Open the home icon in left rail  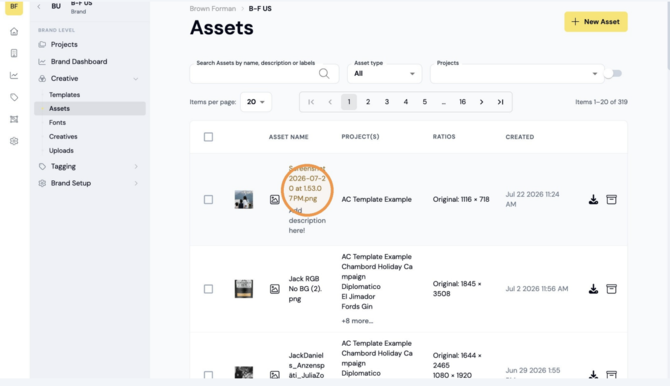14,31
